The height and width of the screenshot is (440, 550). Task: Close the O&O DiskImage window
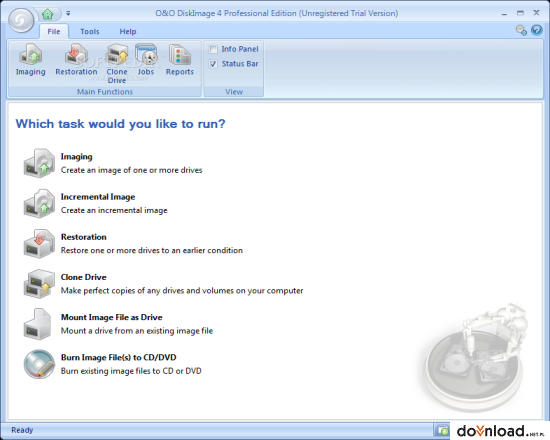[536, 13]
